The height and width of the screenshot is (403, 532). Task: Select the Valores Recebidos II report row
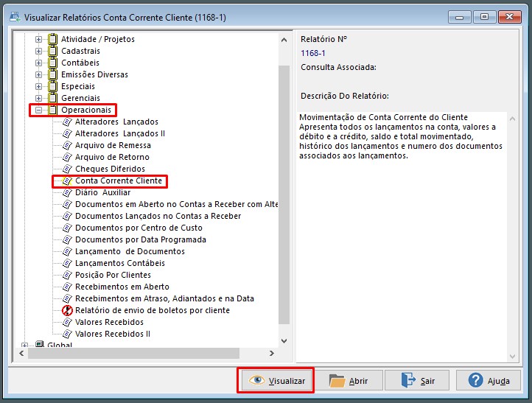point(113,334)
